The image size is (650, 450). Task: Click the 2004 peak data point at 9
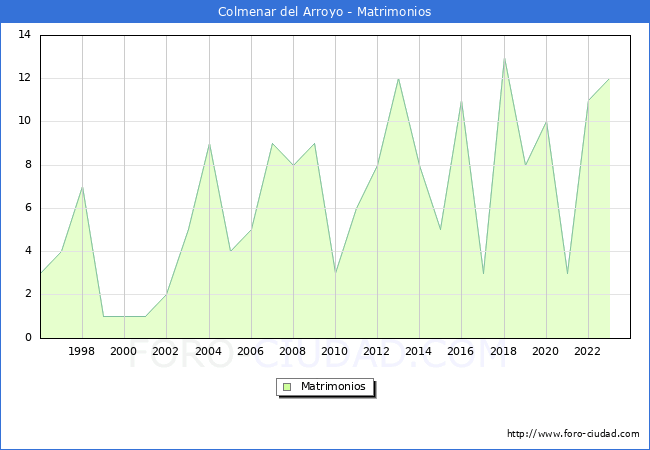209,144
